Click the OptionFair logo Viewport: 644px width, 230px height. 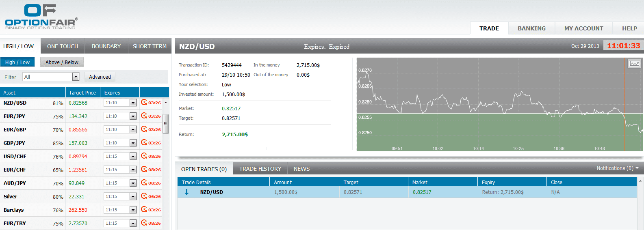click(41, 17)
